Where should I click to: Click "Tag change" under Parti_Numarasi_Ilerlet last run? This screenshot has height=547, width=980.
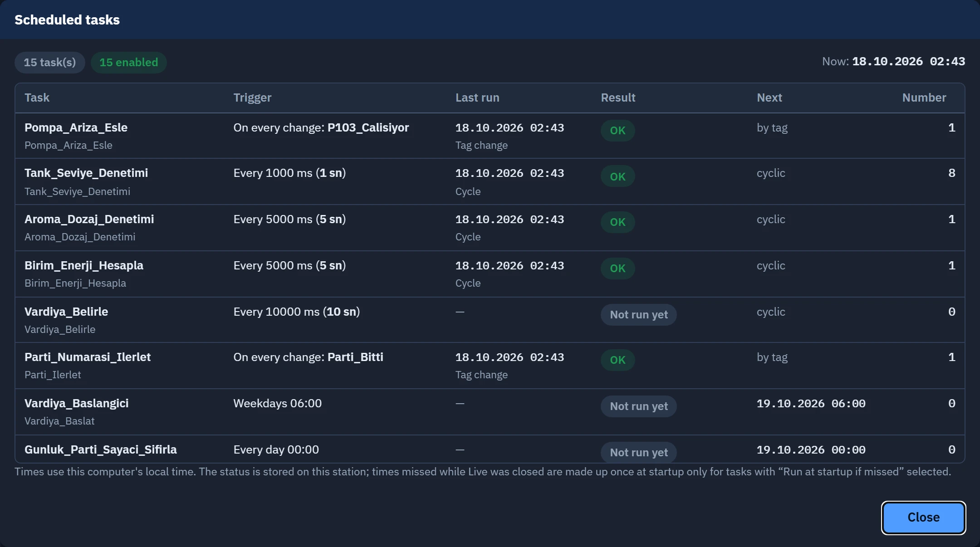click(481, 375)
